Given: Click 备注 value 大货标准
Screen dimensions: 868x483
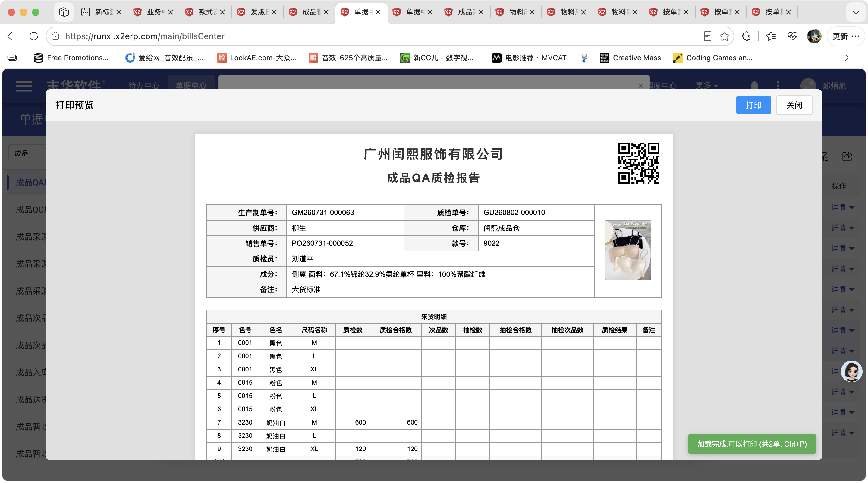Looking at the screenshot, I should (306, 289).
